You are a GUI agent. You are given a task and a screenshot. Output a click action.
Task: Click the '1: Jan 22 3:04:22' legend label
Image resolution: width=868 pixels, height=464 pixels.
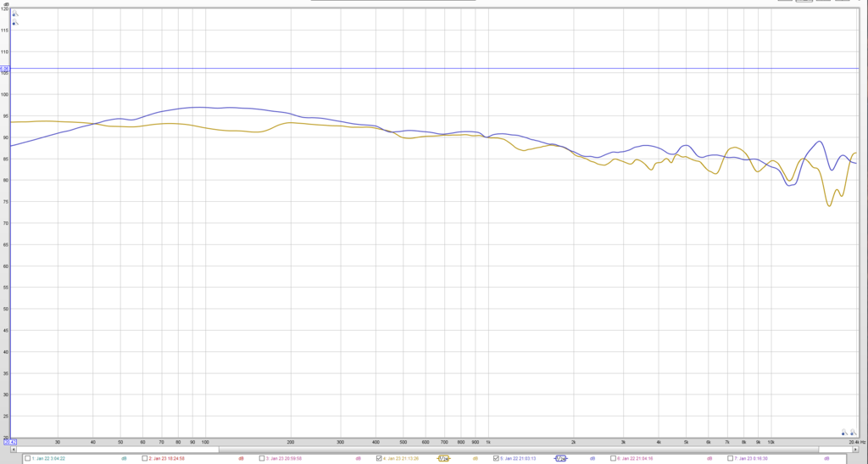(x=48, y=458)
